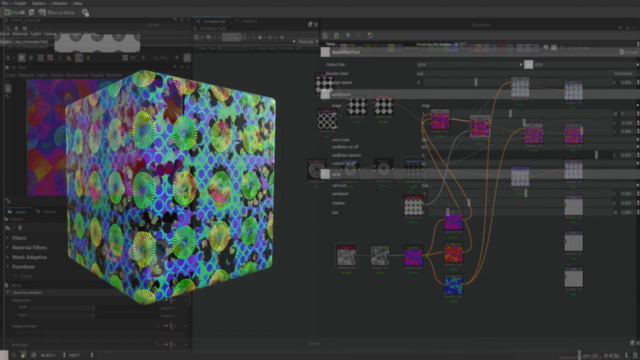Image resolution: width=640 pixels, height=360 pixels.
Task: Collapse the cards parameter group
Action: click(x=325, y=174)
